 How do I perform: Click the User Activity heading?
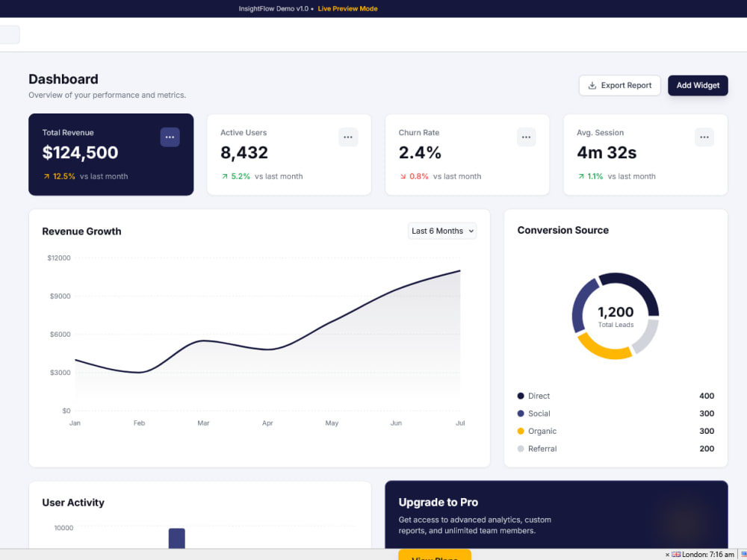pos(73,503)
